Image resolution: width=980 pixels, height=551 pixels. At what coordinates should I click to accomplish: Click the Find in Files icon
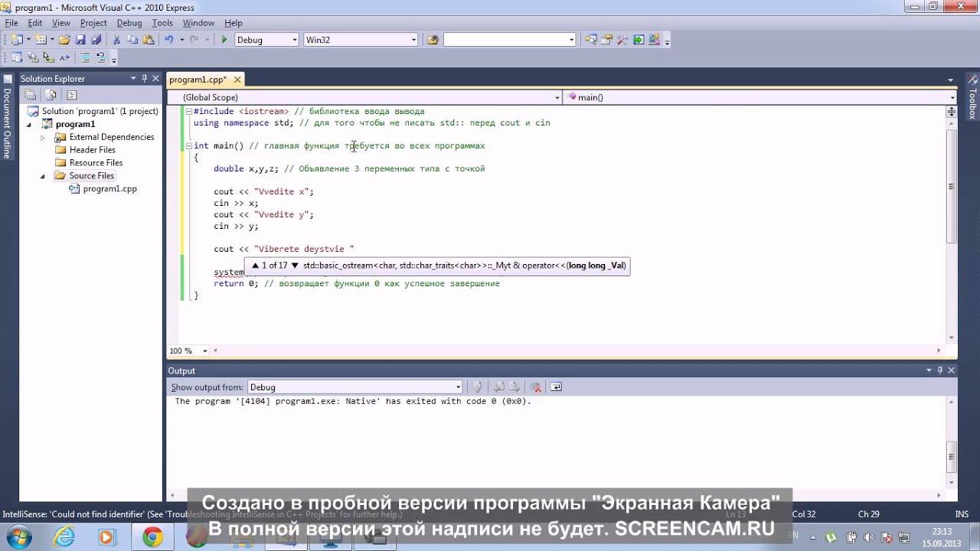coord(433,40)
